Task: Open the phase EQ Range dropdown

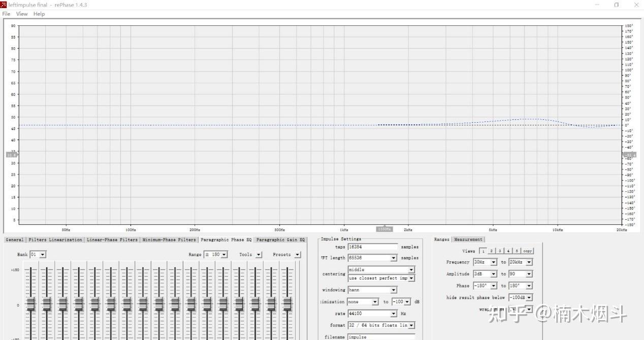Action: click(x=215, y=254)
